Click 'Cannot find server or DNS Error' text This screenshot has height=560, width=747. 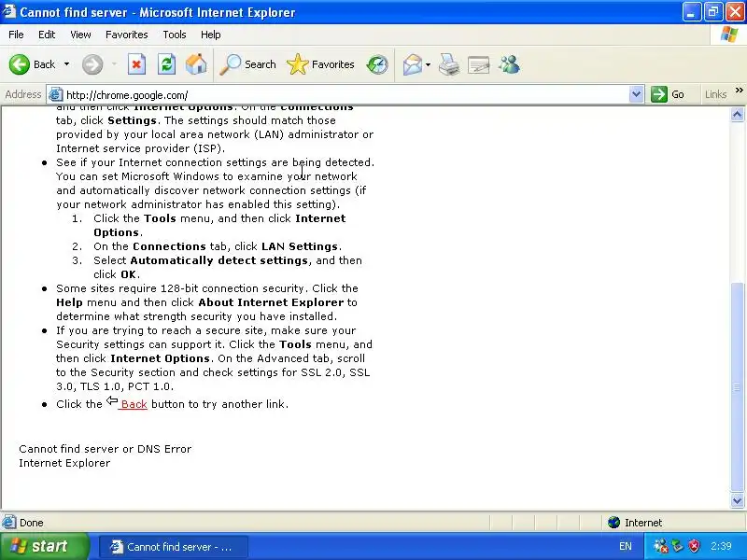pos(105,449)
